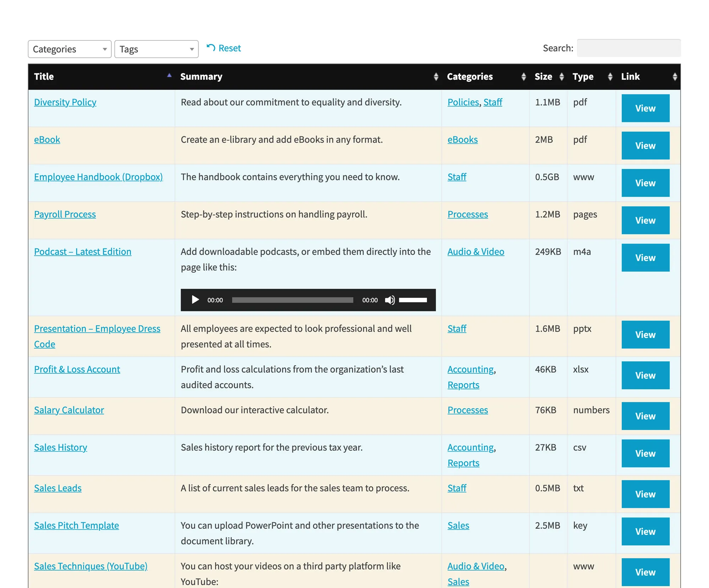The image size is (709, 588).
Task: Click the Reset arrow icon
Action: (x=212, y=47)
